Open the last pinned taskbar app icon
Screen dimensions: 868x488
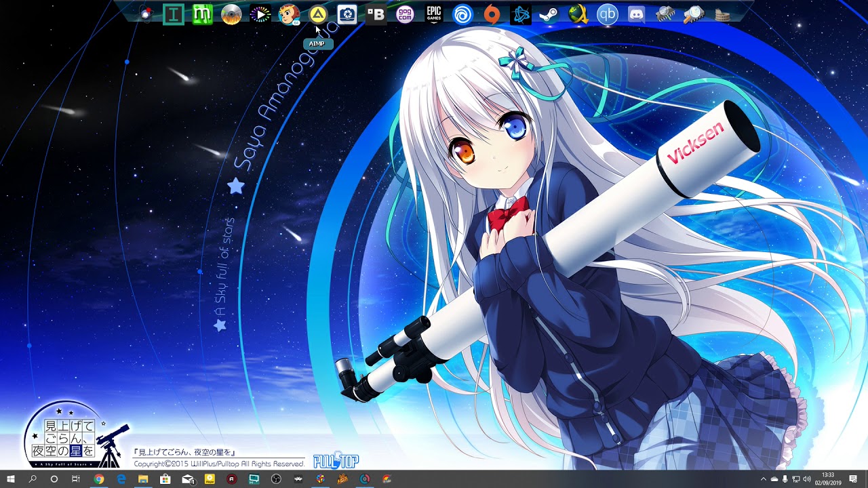coord(387,479)
